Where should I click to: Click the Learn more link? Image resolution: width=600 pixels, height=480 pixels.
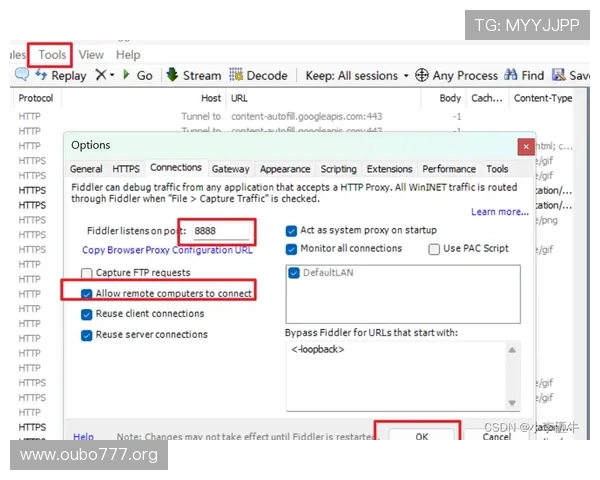[500, 212]
